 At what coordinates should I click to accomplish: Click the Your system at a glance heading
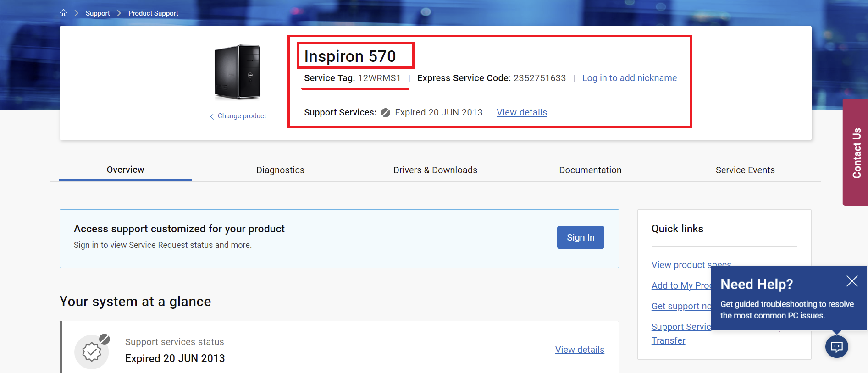click(x=135, y=302)
